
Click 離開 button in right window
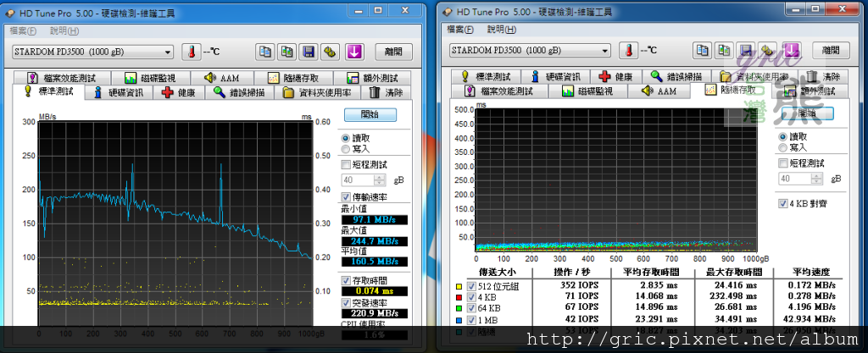coord(832,50)
